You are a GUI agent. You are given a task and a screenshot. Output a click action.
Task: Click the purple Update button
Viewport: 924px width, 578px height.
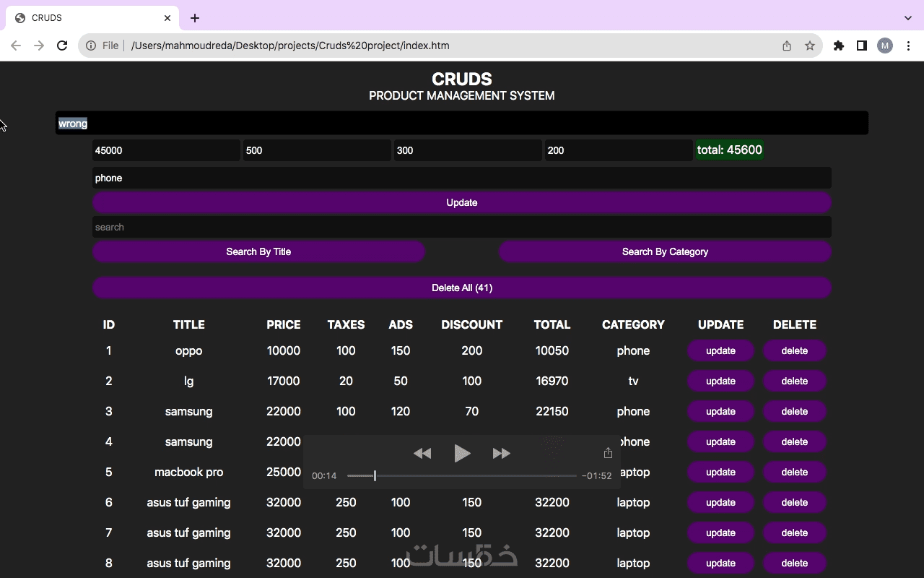462,202
